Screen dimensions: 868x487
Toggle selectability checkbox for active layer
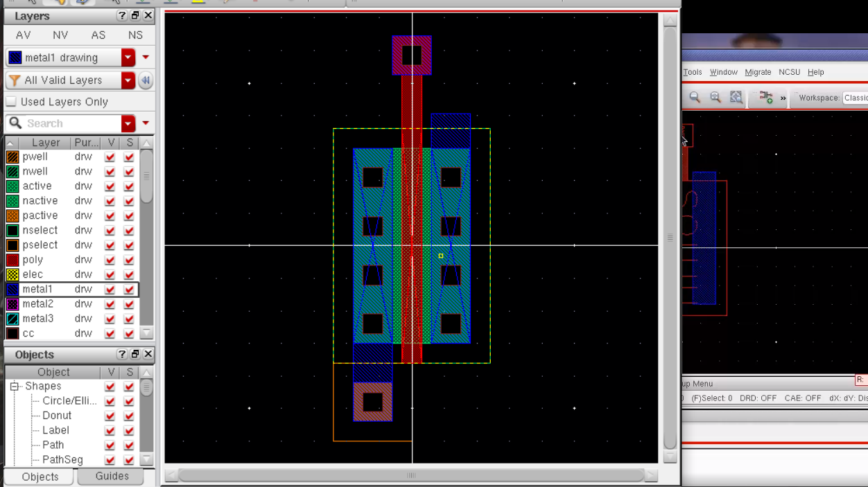coord(129,186)
